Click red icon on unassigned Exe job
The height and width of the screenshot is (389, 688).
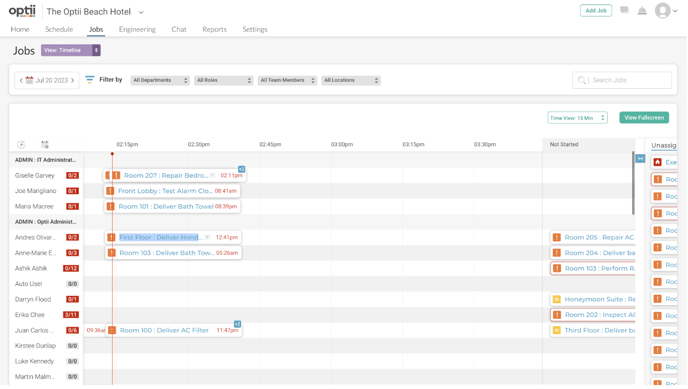point(657,162)
